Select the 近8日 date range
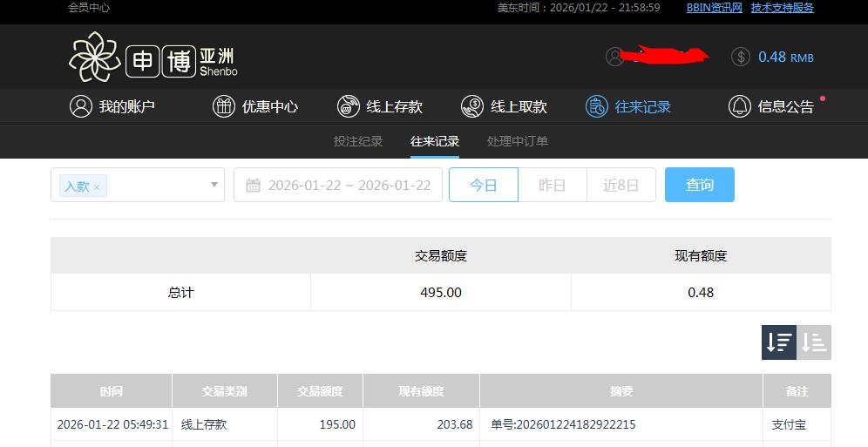Viewport: 868px width, 447px height. click(x=621, y=185)
